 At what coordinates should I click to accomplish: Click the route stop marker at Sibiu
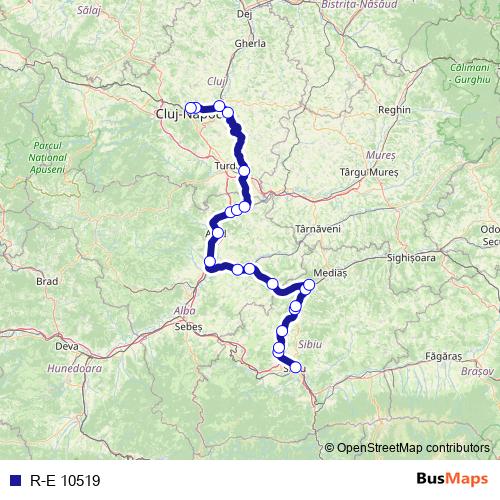[x=295, y=367]
